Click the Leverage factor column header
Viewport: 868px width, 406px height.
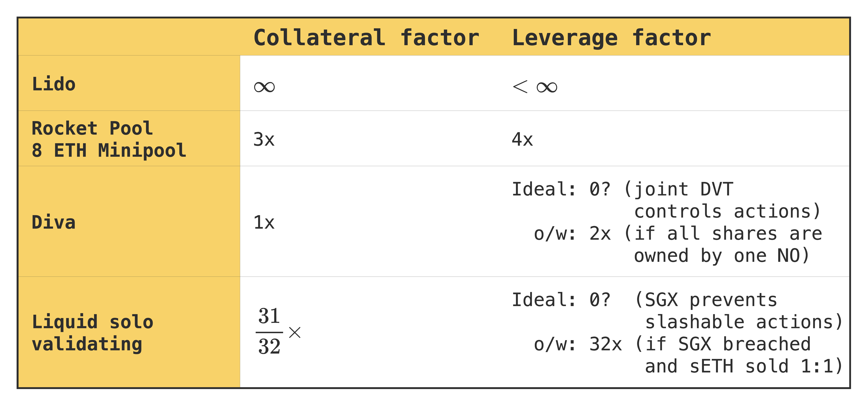tap(611, 38)
